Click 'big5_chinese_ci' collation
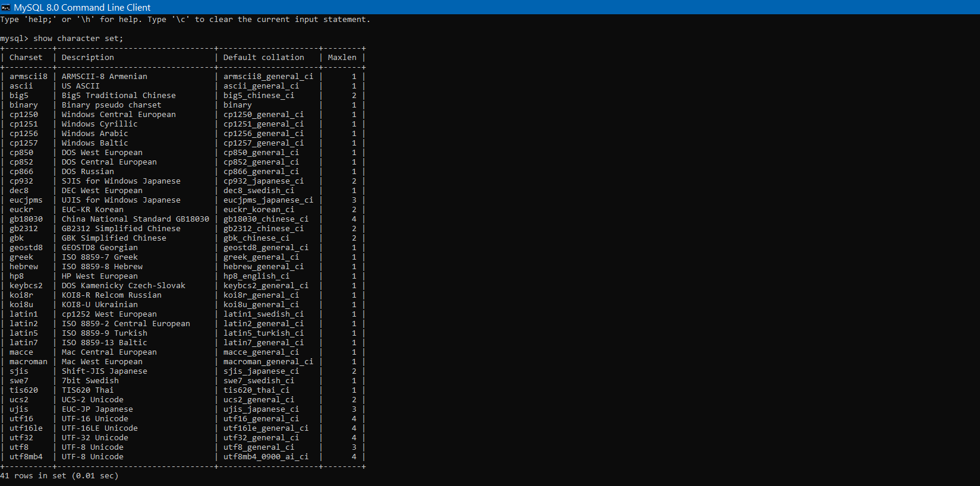980x486 pixels. pos(259,96)
